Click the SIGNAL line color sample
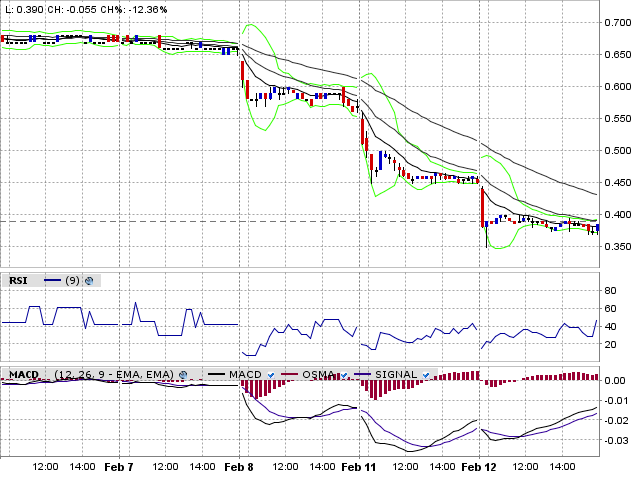This screenshot has height=480, width=640. coord(362,374)
